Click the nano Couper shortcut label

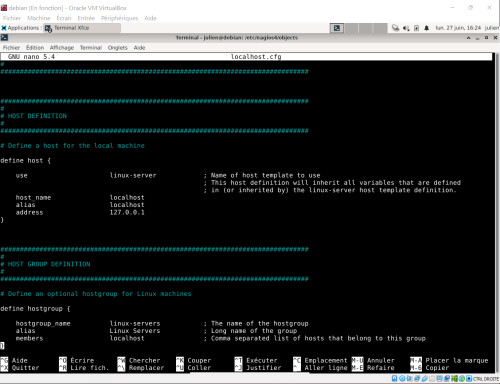point(199,360)
